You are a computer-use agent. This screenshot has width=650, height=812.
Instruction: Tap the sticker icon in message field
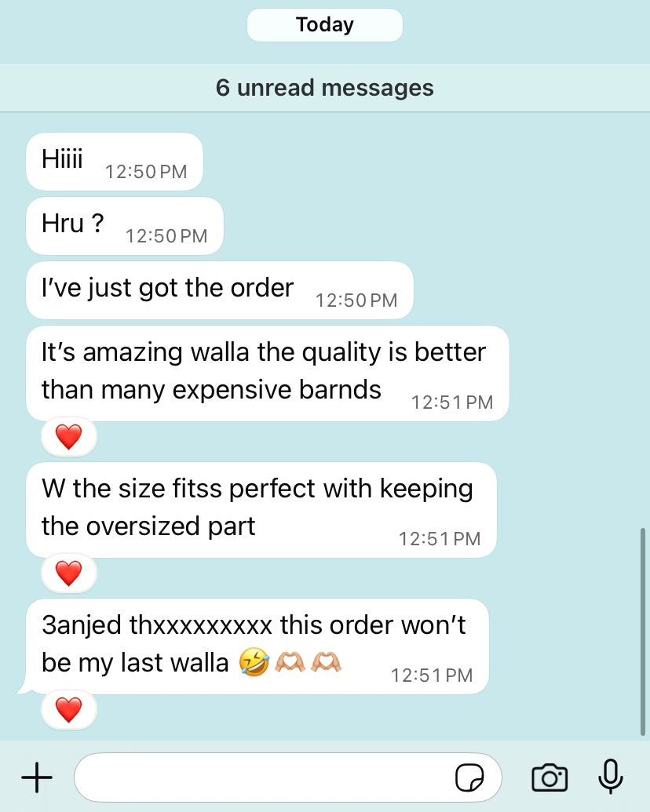pos(469,777)
